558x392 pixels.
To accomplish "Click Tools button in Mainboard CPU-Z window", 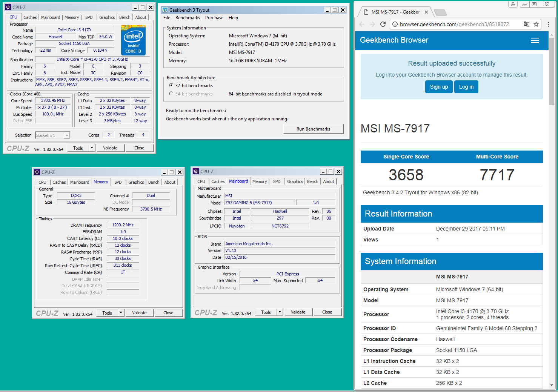I will point(266,312).
